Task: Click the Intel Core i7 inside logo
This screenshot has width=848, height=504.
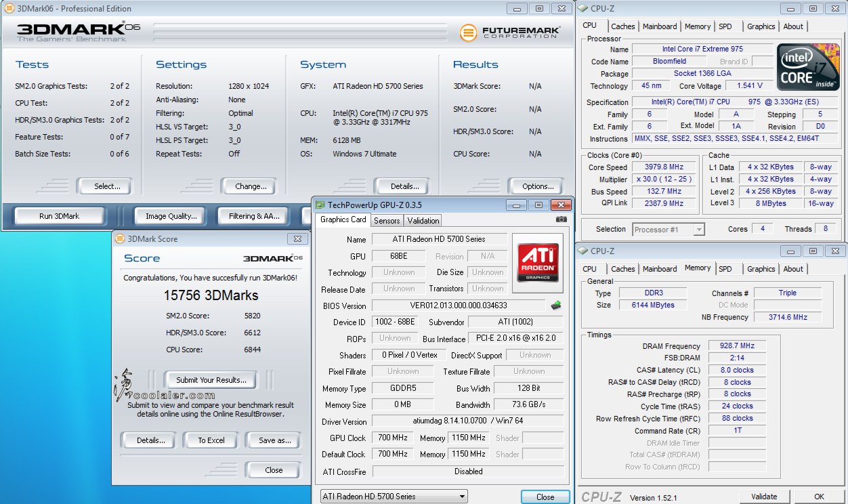Action: (807, 68)
